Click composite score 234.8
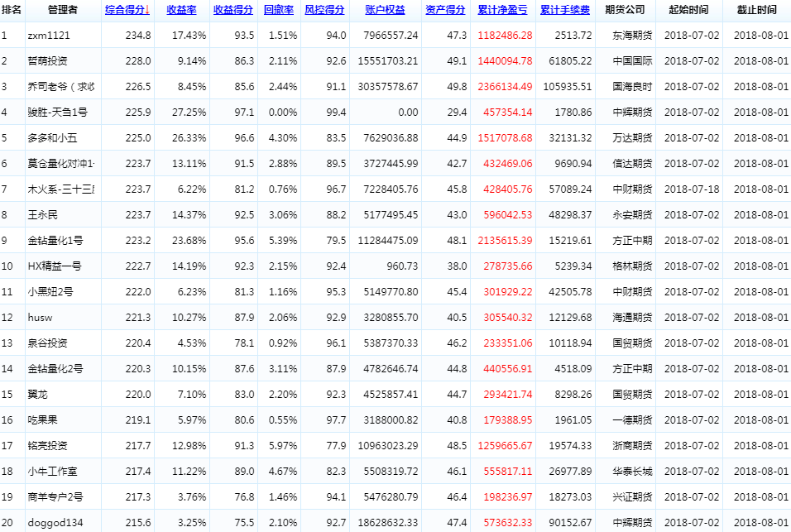The width and height of the screenshot is (791, 532). pyautogui.click(x=138, y=36)
